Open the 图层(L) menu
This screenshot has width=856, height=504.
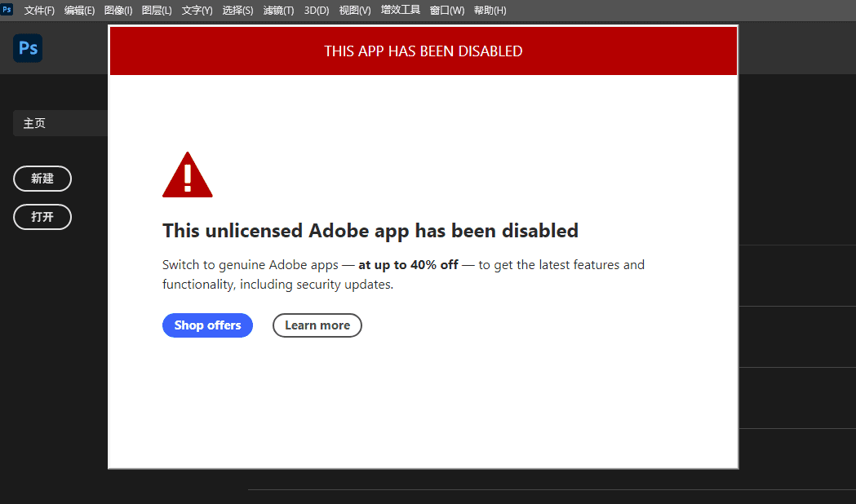[x=157, y=11]
